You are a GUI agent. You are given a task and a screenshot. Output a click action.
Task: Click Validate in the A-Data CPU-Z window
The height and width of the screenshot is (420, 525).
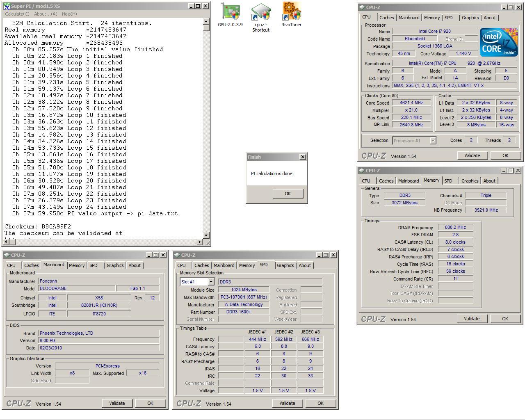pos(287,403)
